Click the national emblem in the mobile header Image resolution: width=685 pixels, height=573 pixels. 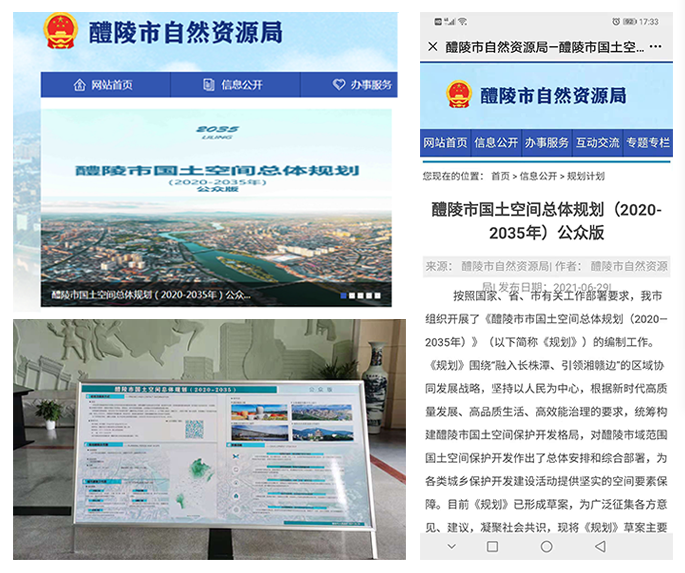coord(459,94)
